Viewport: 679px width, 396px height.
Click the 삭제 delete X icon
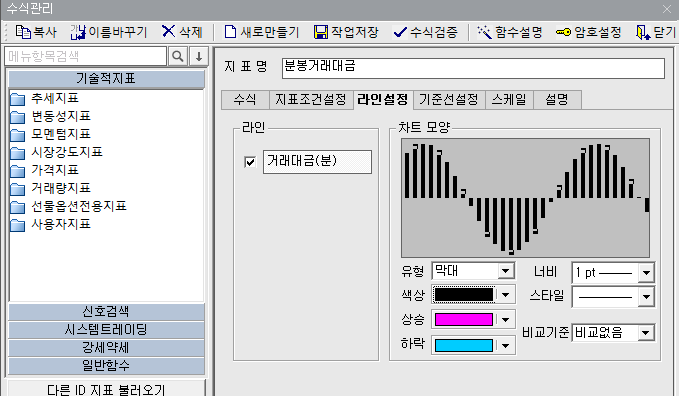click(x=168, y=32)
